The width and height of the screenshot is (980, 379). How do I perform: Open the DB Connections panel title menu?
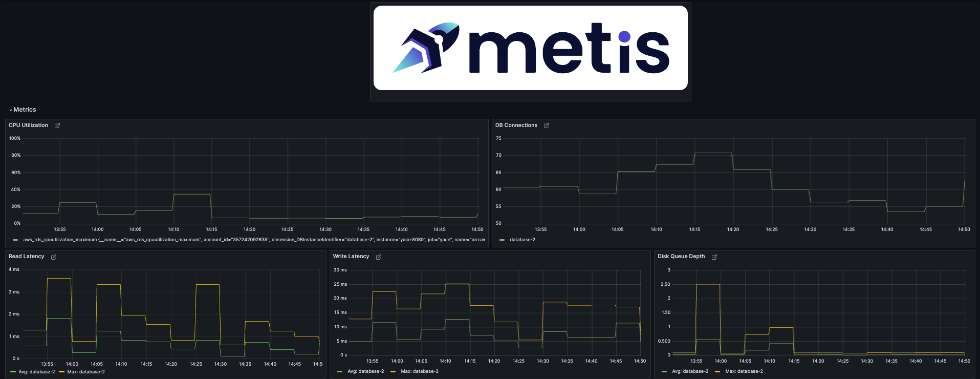(x=516, y=125)
